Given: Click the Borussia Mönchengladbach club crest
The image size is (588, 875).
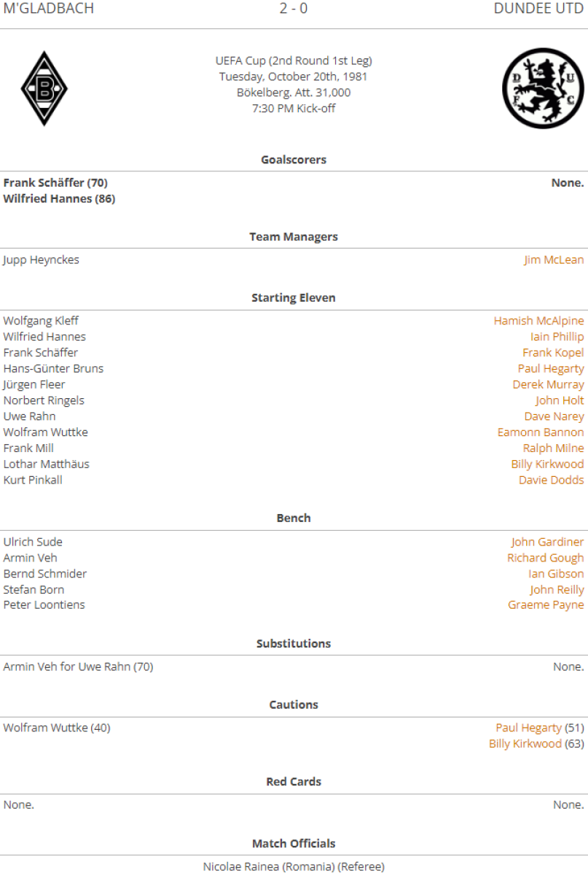Looking at the screenshot, I should [x=44, y=88].
